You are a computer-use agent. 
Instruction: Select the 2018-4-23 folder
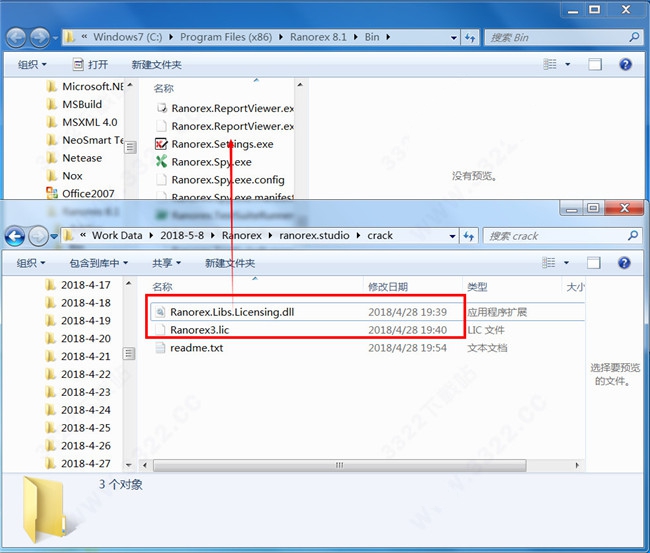tap(78, 392)
